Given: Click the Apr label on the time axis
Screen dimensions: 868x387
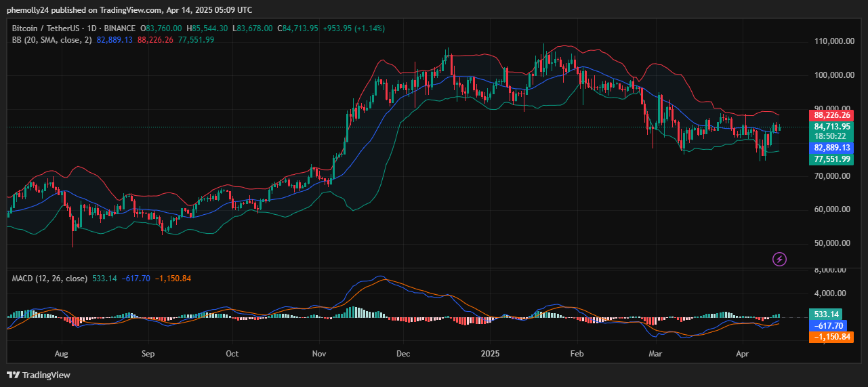Looking at the screenshot, I should [743, 353].
